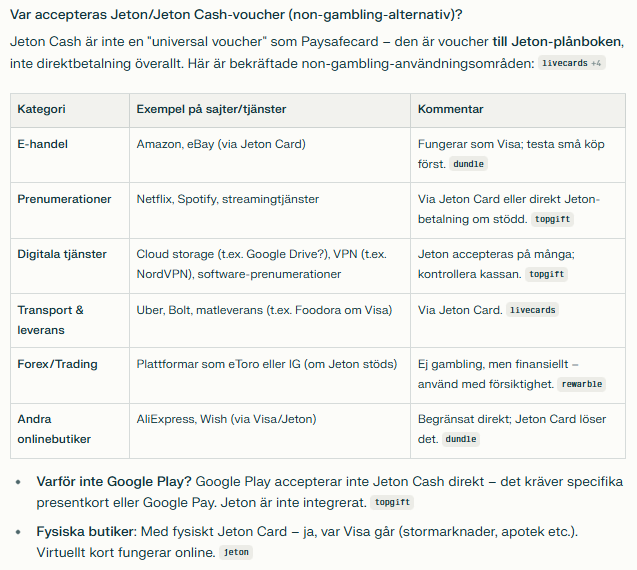Open the rewarble citation in Forex/Trading row
Screen dimensions: 637x570
point(581,384)
